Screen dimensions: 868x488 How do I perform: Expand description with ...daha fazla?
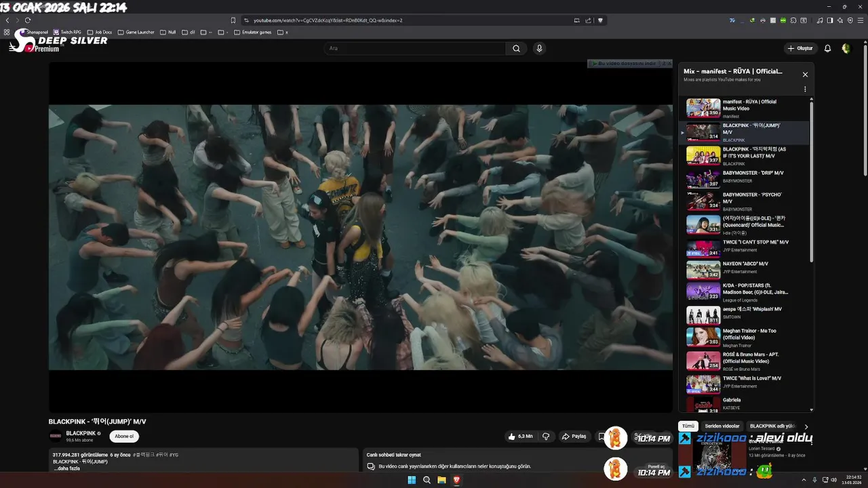click(x=67, y=468)
